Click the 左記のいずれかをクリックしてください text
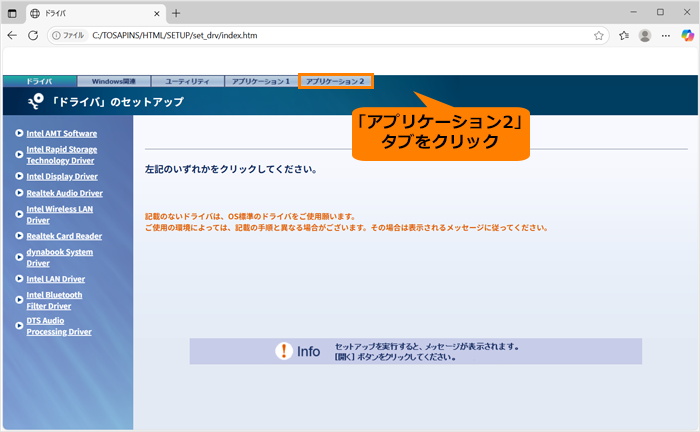This screenshot has height=432, width=700. (x=231, y=169)
